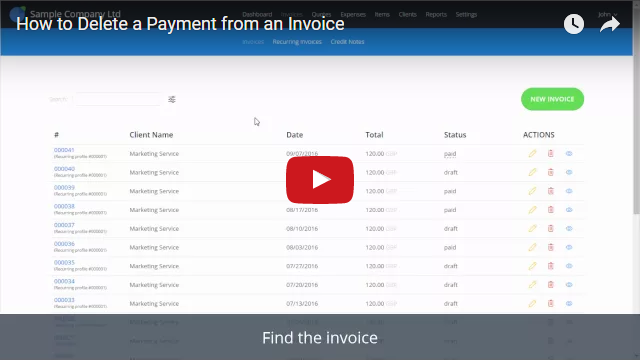Image resolution: width=640 pixels, height=360 pixels.
Task: Open the Reports menu item
Action: pos(436,14)
